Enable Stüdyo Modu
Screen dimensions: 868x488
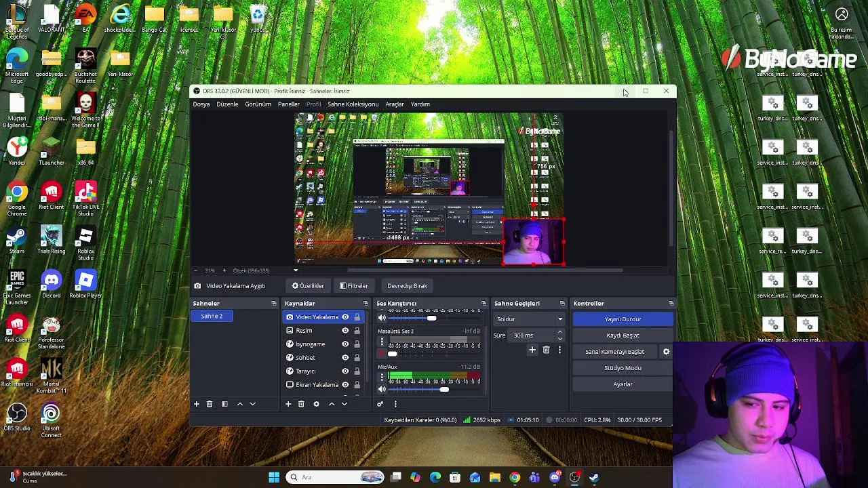click(623, 368)
